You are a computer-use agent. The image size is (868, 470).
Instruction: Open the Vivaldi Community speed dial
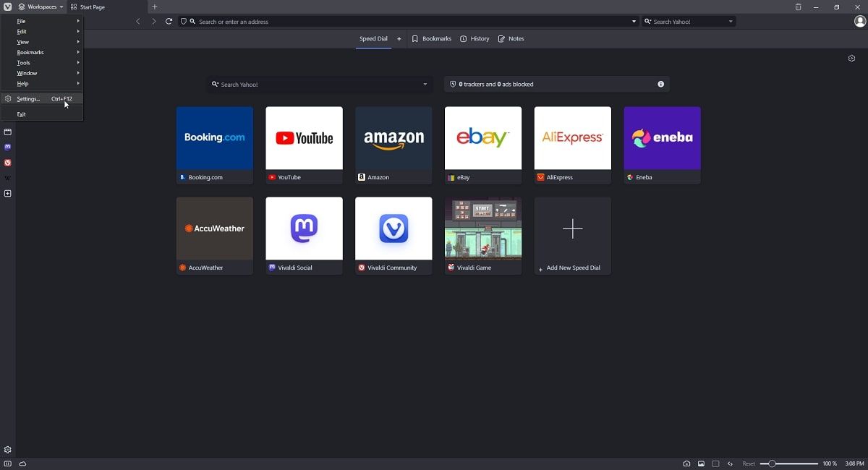393,236
